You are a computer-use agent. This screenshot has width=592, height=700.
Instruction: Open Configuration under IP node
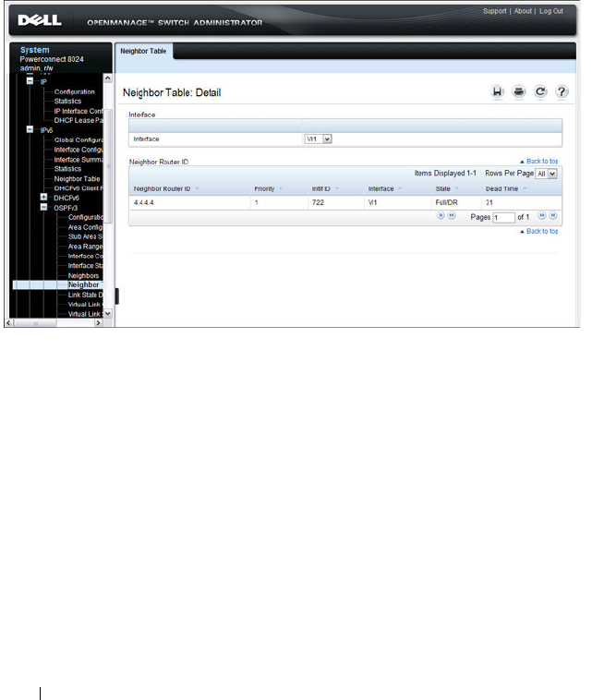click(x=75, y=91)
